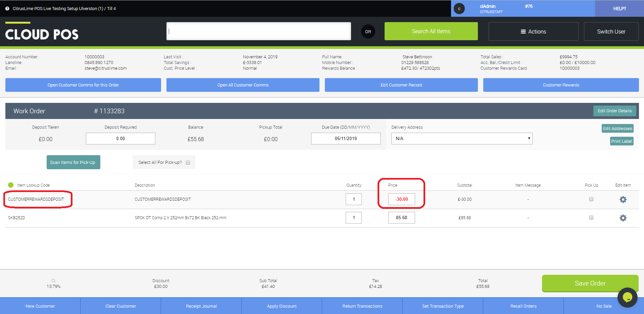The image size is (644, 314).
Task: Click the Deposit Required input
Action: coord(120,138)
